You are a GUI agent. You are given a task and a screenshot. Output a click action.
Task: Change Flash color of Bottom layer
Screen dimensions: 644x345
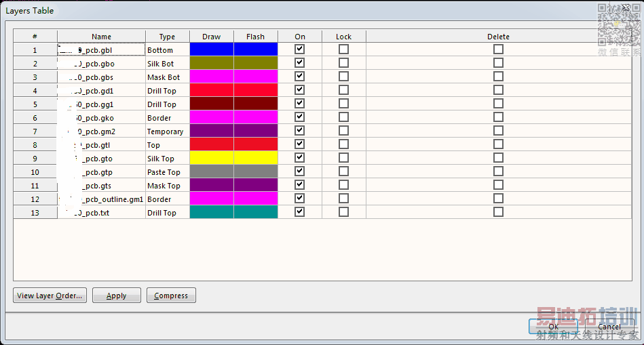(x=256, y=49)
